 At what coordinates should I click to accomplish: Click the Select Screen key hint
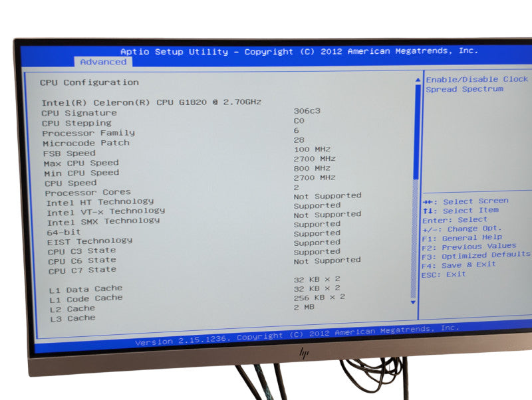pos(465,201)
